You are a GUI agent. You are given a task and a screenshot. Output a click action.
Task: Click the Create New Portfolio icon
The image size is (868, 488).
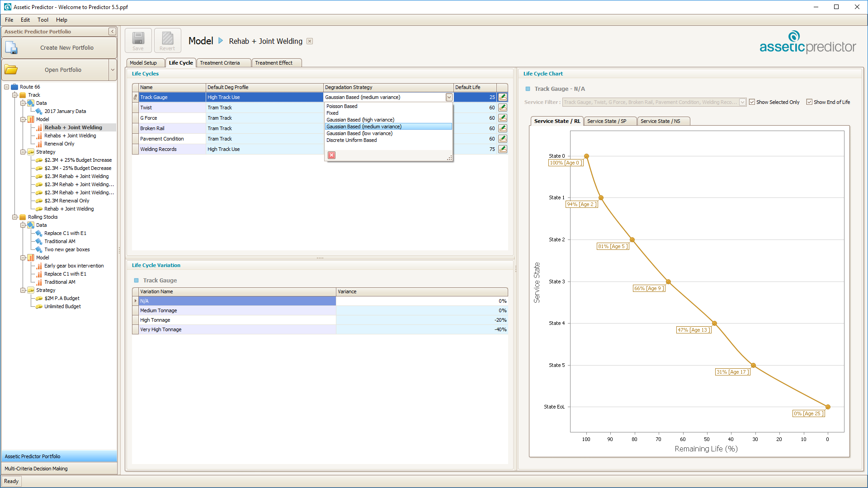[11, 48]
